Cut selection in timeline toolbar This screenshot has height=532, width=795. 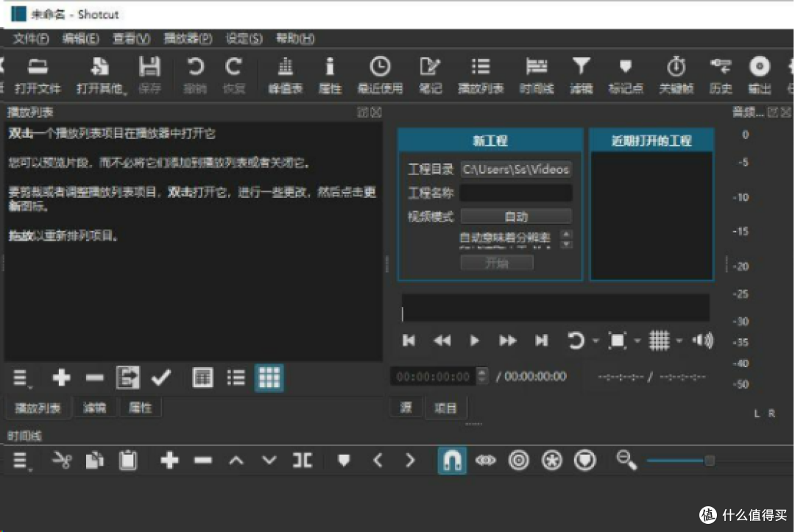pyautogui.click(x=62, y=461)
